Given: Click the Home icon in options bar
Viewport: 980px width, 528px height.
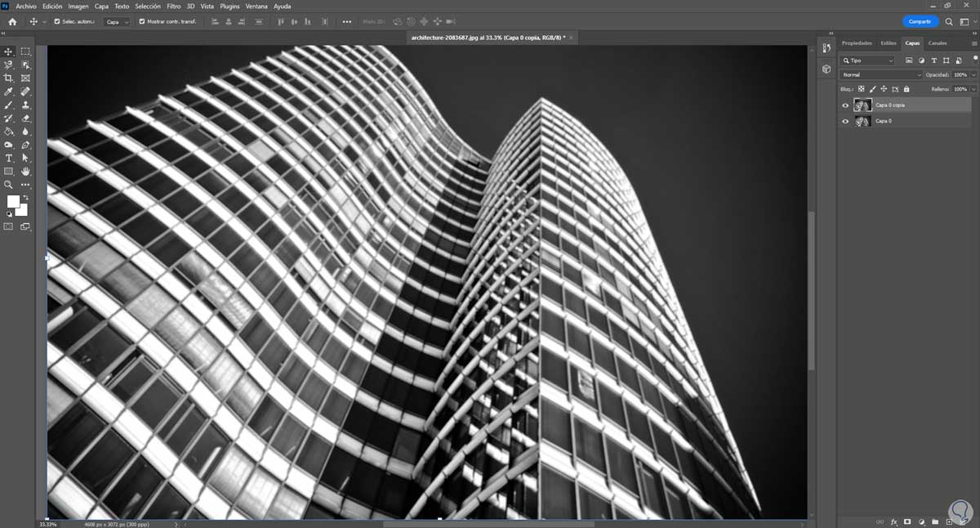Looking at the screenshot, I should point(12,21).
